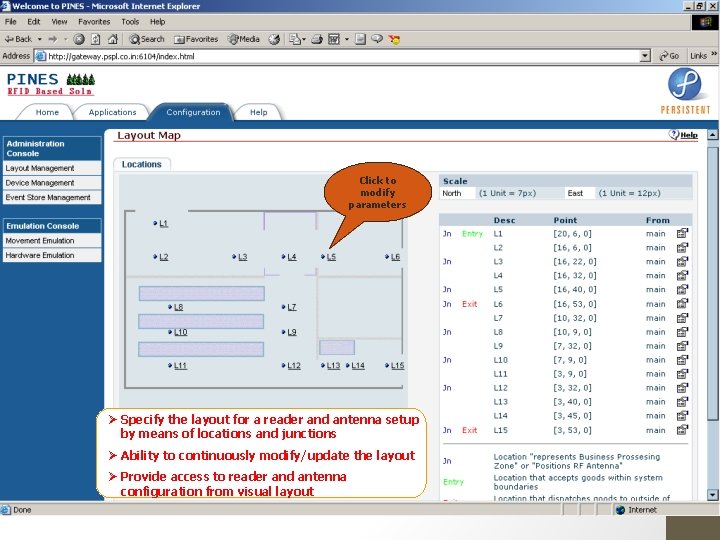720x540 pixels.
Task: Click the Forward arrow button
Action: pyautogui.click(x=52, y=39)
